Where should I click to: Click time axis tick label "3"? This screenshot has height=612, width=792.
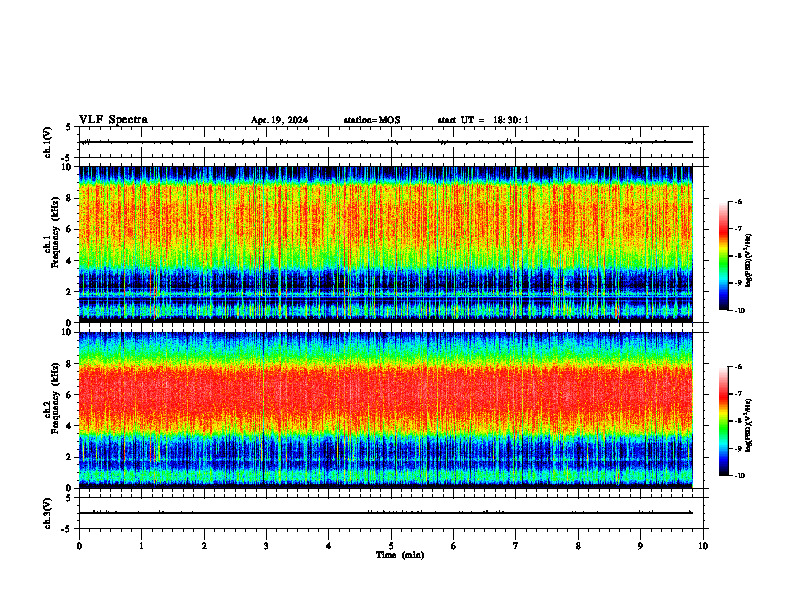point(266,546)
